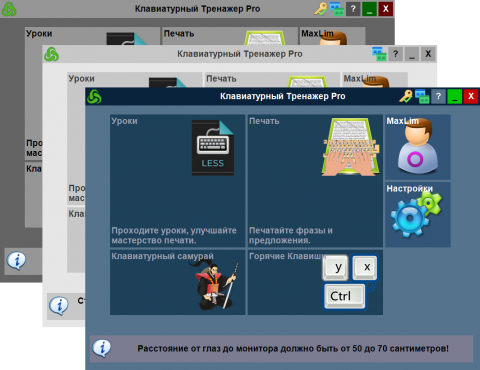Click the info bubble icon in blue window
The width and height of the screenshot is (480, 370).
tap(102, 348)
